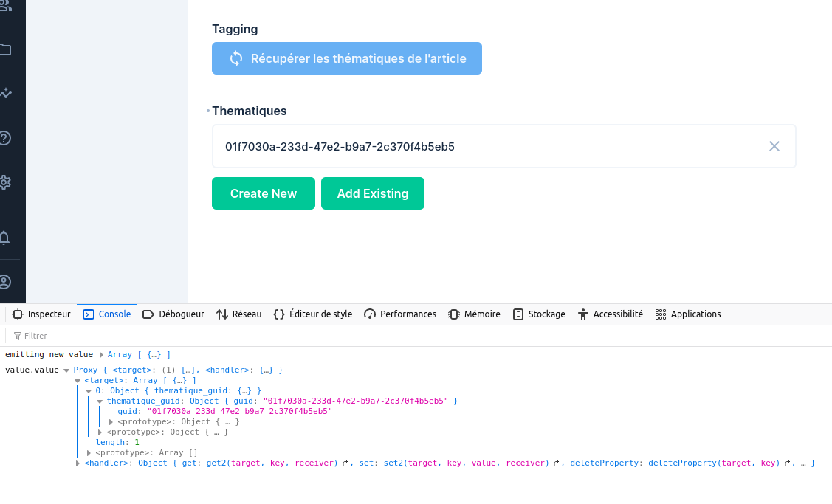Expand the <handler> object entry
The width and height of the screenshot is (832, 504).
click(x=78, y=463)
